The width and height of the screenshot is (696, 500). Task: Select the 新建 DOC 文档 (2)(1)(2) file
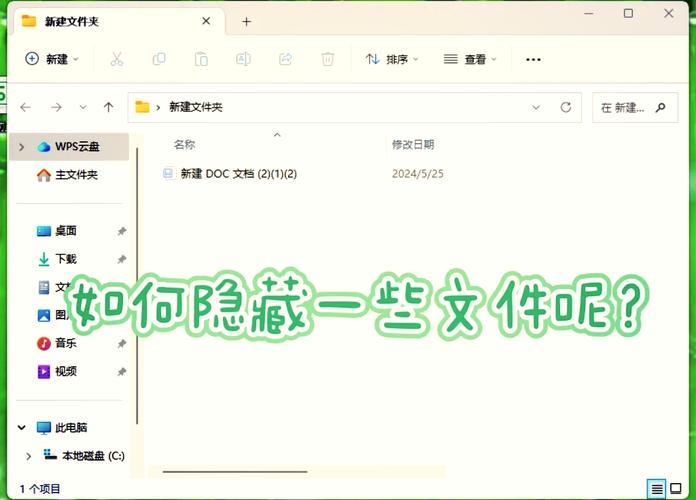[x=238, y=174]
